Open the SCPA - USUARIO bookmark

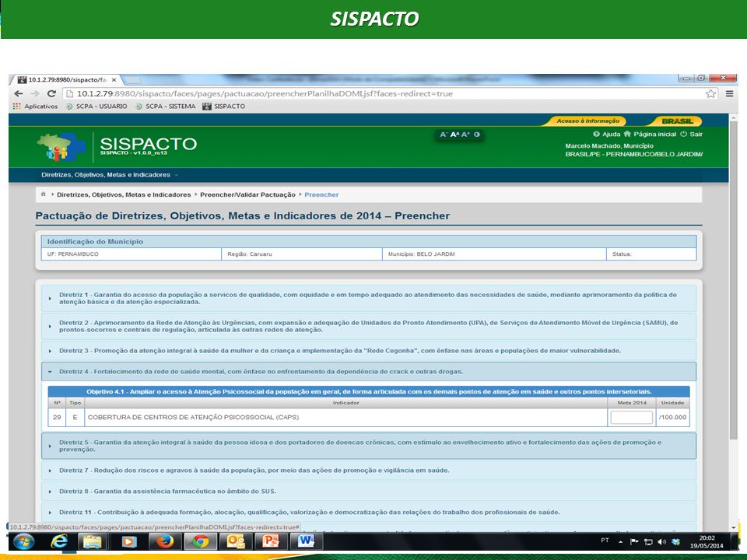(96, 107)
